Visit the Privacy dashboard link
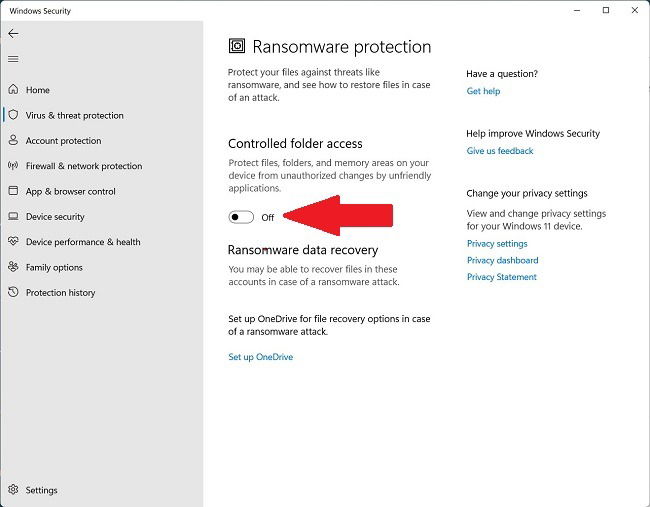The width and height of the screenshot is (650, 507). (x=502, y=260)
